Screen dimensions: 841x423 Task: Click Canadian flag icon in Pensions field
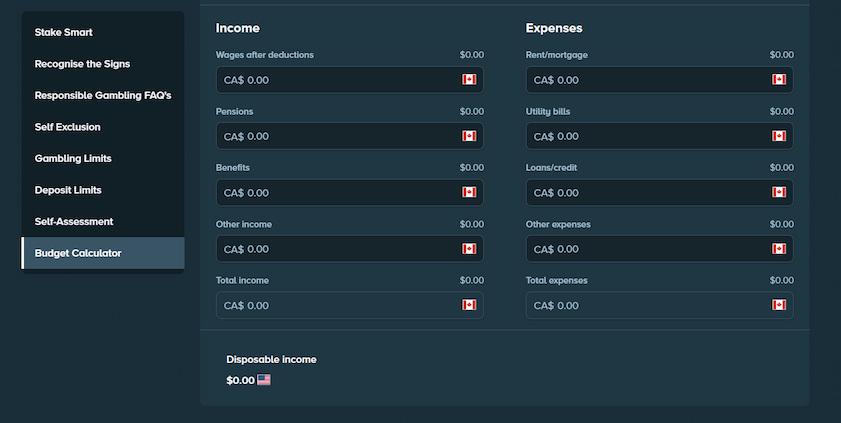[x=468, y=136]
